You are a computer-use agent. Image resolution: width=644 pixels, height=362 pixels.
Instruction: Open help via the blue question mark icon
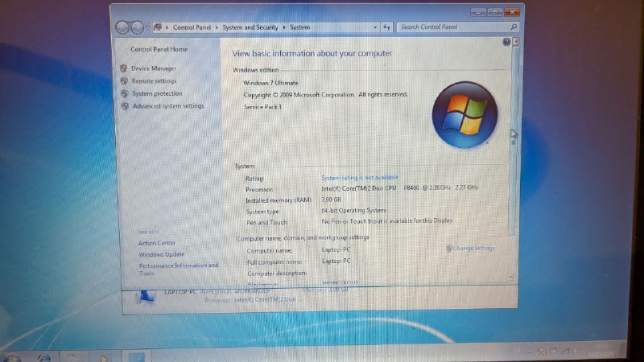pyautogui.click(x=506, y=42)
